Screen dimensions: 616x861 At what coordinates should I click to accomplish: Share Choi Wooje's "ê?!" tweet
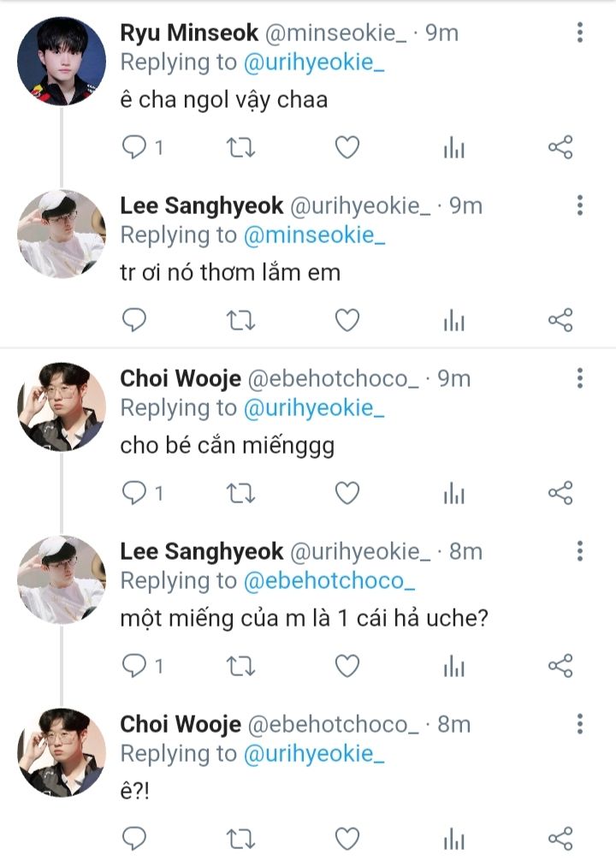(560, 837)
